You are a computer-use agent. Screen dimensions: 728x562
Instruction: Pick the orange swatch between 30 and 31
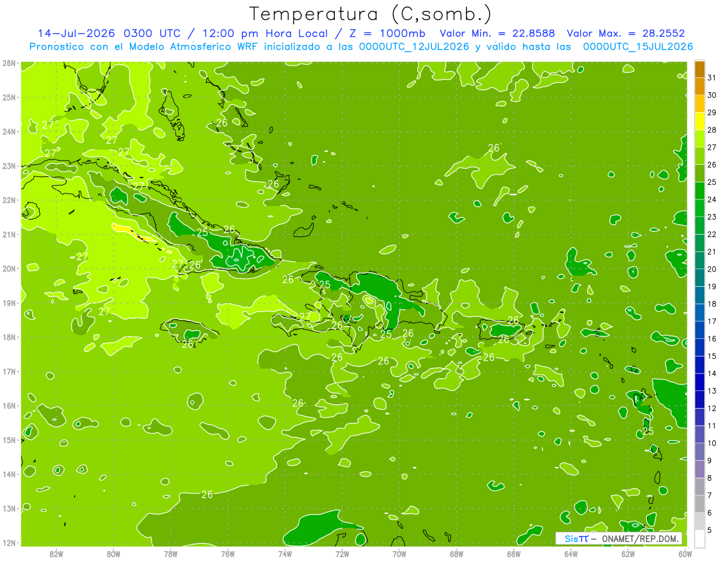tap(699, 87)
